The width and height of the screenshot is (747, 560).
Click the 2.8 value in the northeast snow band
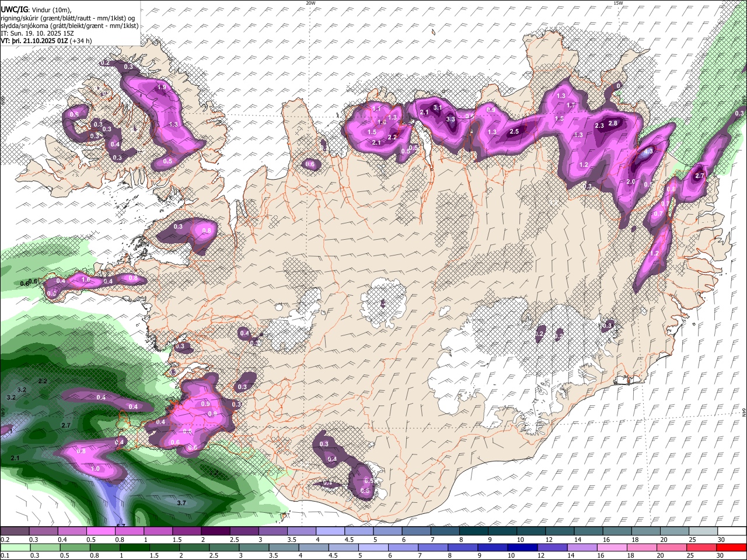point(613,123)
